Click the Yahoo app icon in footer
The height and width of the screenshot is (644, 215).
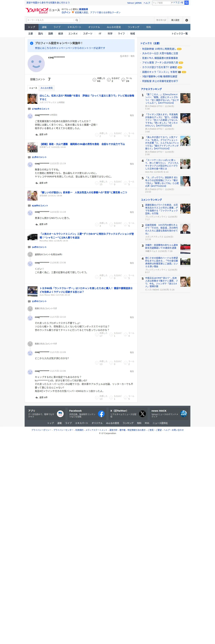[60, 414]
